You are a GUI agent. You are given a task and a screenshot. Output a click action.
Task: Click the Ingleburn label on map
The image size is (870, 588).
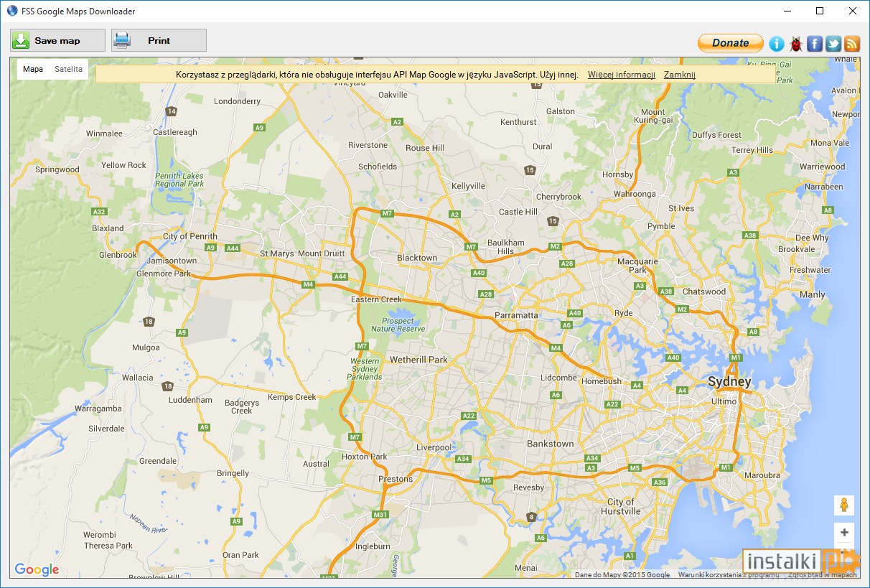tap(373, 546)
